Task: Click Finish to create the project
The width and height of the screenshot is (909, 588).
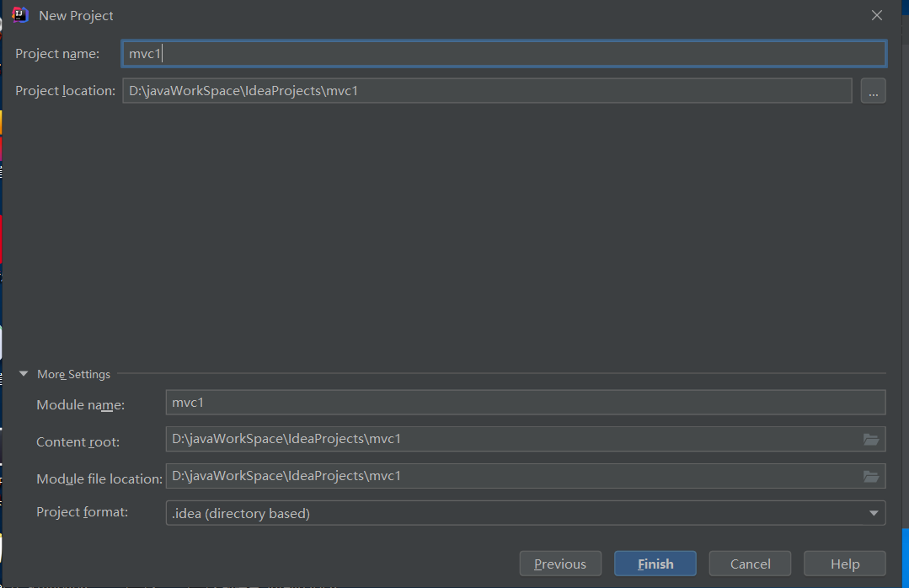Action: tap(655, 564)
